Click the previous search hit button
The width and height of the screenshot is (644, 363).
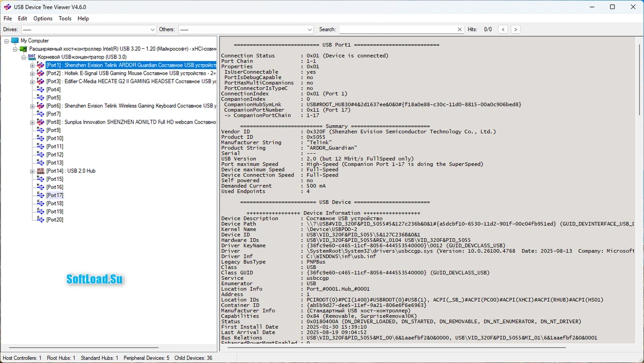coord(503,30)
